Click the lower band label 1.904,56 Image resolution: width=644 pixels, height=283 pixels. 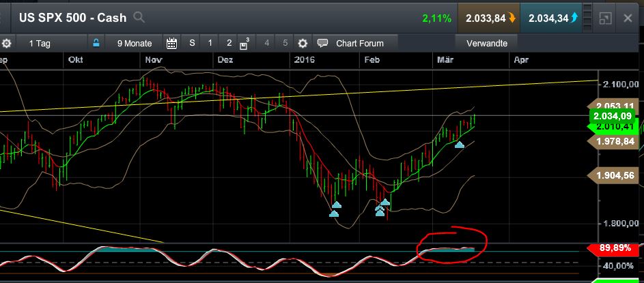coord(613,175)
